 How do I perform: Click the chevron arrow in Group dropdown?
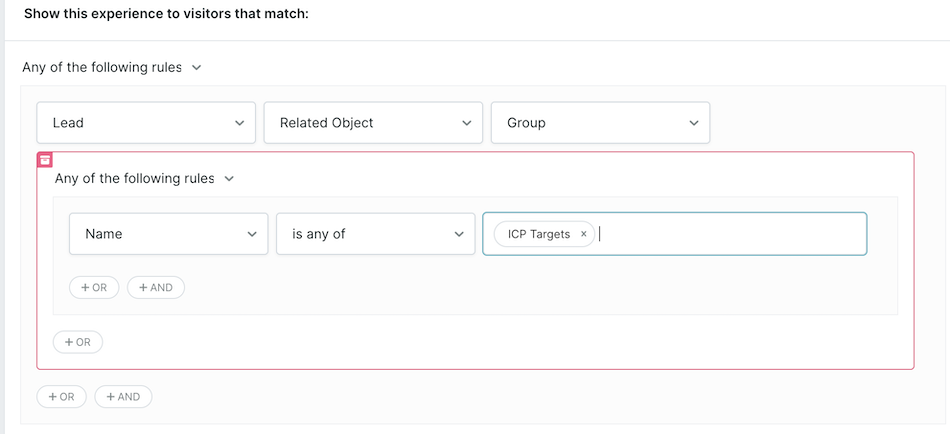pyautogui.click(x=694, y=123)
